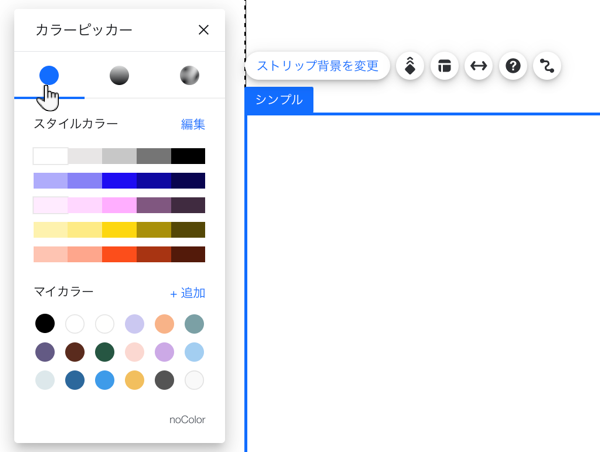The image size is (600, 452).
Task: Click the stretch double-arrow icon
Action: tap(479, 66)
